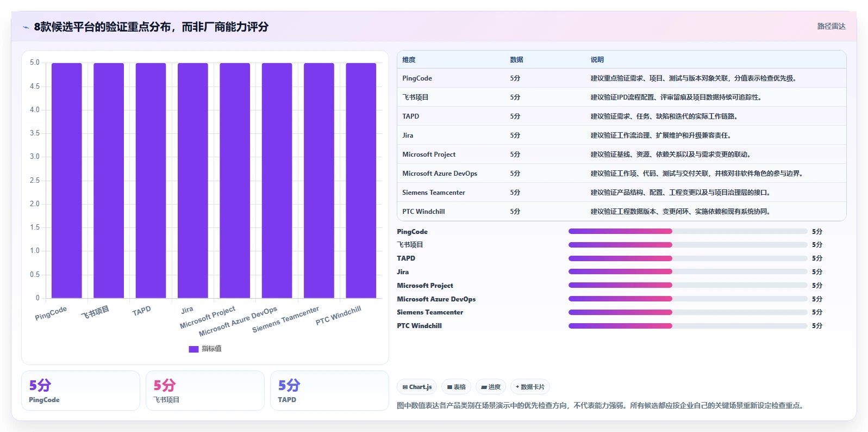Click the 维度 column header
The height and width of the screenshot is (432, 868).
tap(409, 60)
